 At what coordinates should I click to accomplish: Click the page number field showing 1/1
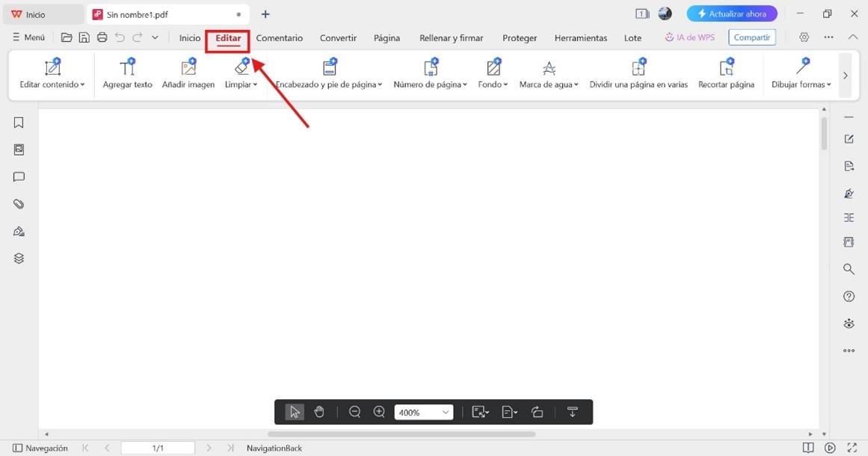point(158,447)
